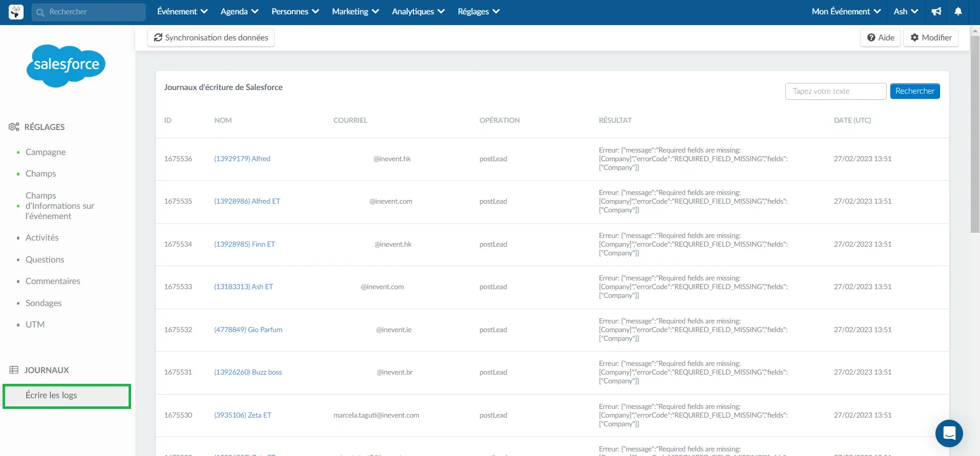The image size is (980, 456).
Task: Click the Réglages gears icon in sidebar
Action: (x=14, y=127)
